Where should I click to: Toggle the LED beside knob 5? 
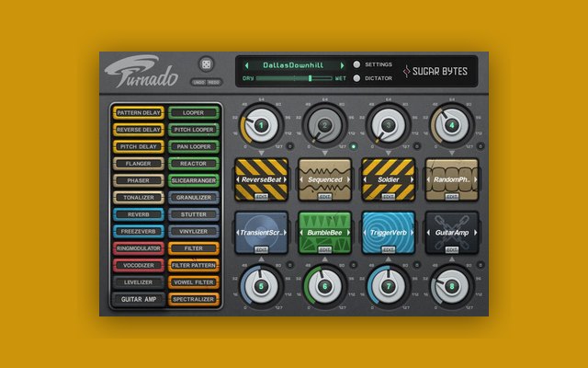pyautogui.click(x=290, y=265)
